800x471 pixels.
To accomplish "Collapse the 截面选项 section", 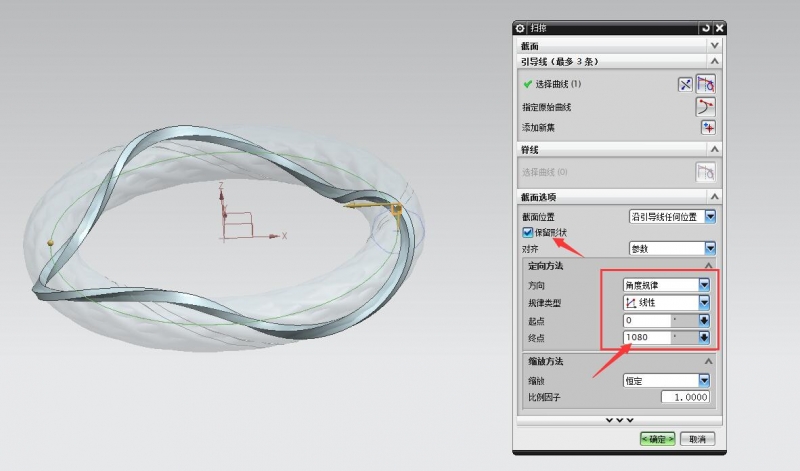I will tap(715, 196).
